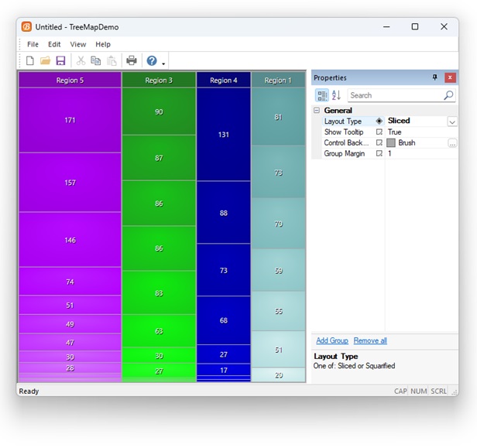Click the Copy toolbar icon
The width and height of the screenshot is (477, 448).
(96, 61)
